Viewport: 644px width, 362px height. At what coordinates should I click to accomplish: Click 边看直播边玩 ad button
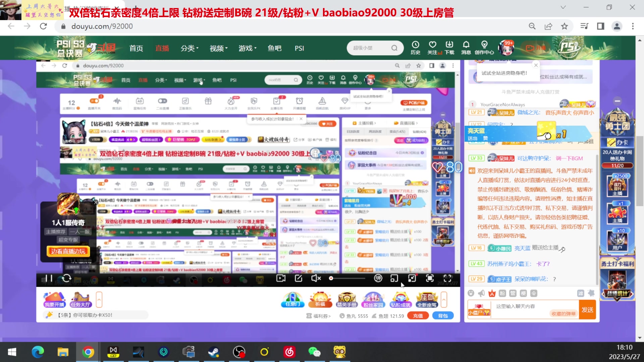[68, 251]
